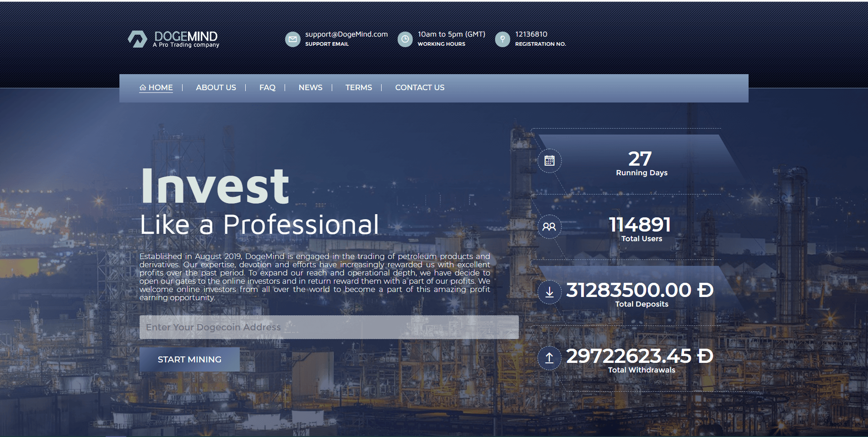Click the registration number pin icon

pos(502,39)
